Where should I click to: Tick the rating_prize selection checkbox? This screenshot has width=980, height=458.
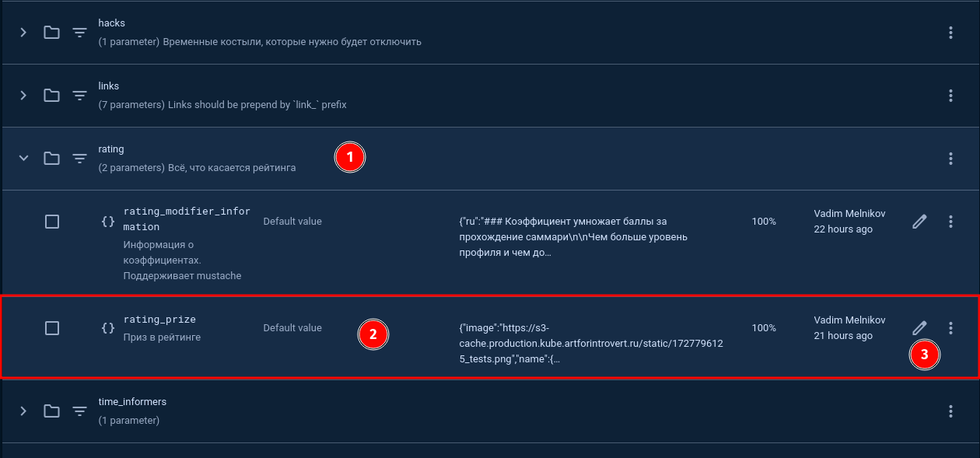click(x=52, y=328)
